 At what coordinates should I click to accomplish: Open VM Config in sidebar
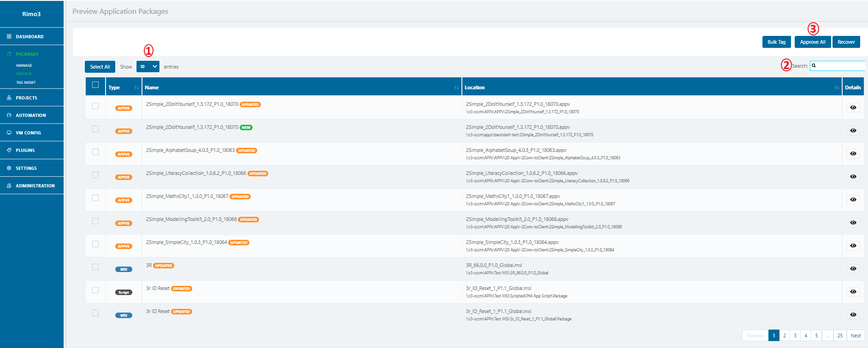coord(32,133)
